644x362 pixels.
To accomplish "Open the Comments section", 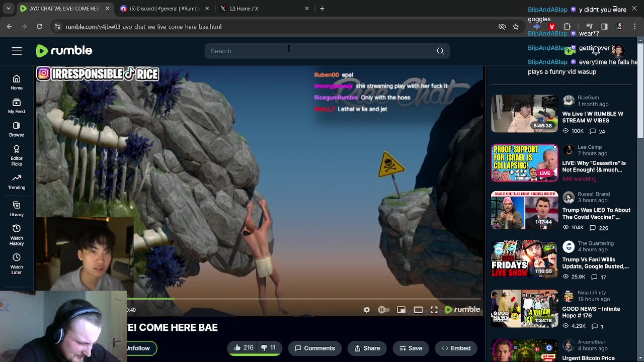I will tap(315, 348).
